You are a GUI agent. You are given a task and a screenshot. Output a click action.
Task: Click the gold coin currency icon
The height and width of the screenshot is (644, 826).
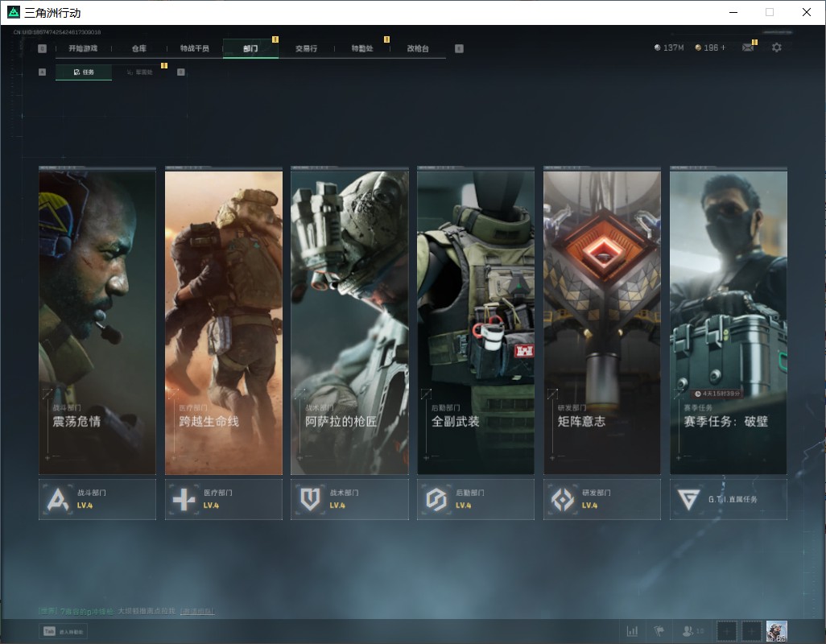pos(698,47)
